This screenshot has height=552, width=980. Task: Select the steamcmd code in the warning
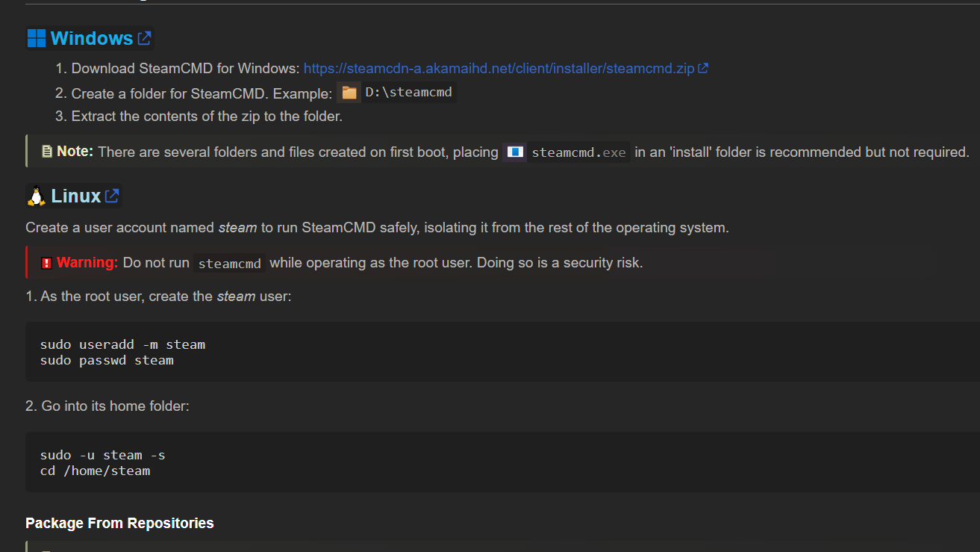(230, 263)
